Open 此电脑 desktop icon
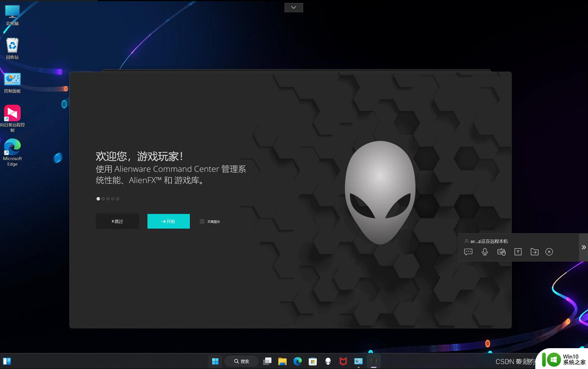Viewport: 588px width, 369px height. pos(12,15)
